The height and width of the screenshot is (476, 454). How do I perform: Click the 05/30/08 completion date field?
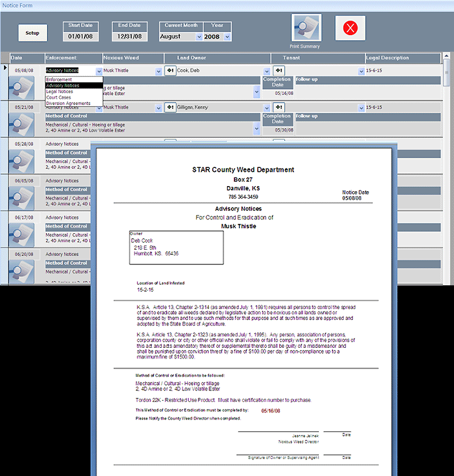(x=278, y=130)
